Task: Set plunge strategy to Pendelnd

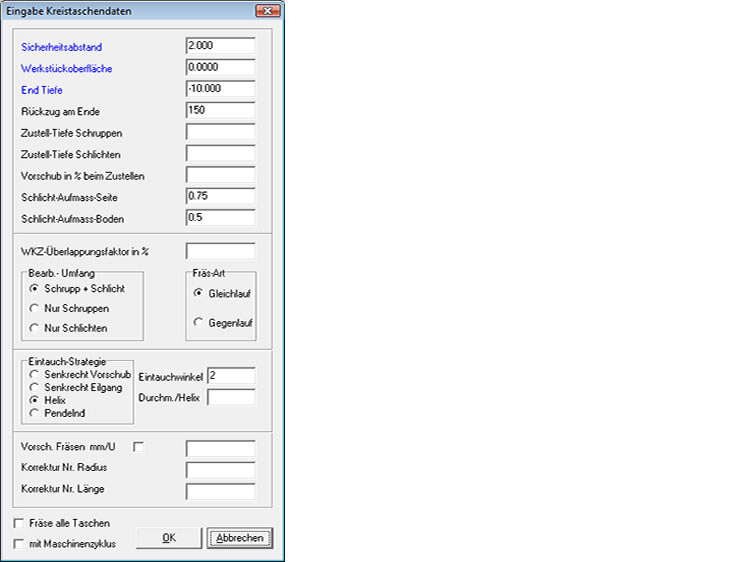Action: (x=36, y=410)
